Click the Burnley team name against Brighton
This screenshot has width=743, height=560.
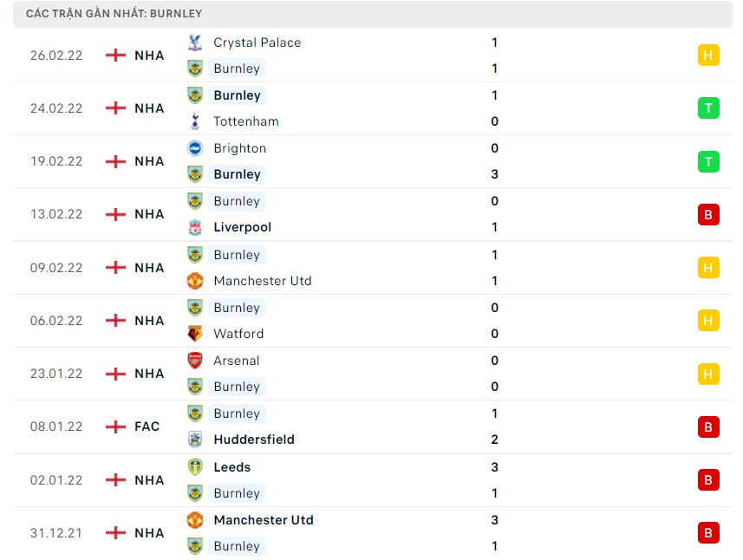(x=237, y=174)
